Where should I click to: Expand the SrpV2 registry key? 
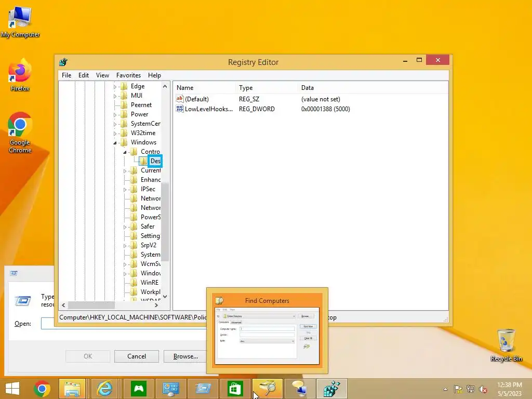(x=125, y=246)
